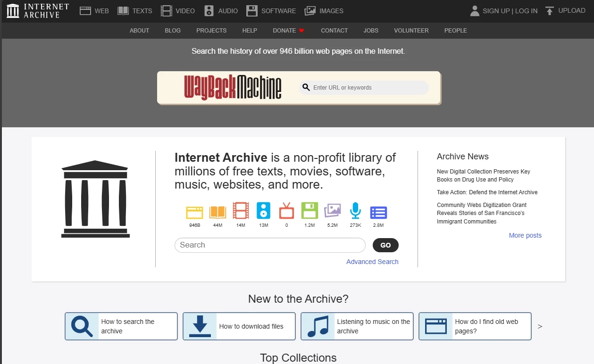Focus the main archive Search field
This screenshot has width=594, height=364.
pos(270,245)
